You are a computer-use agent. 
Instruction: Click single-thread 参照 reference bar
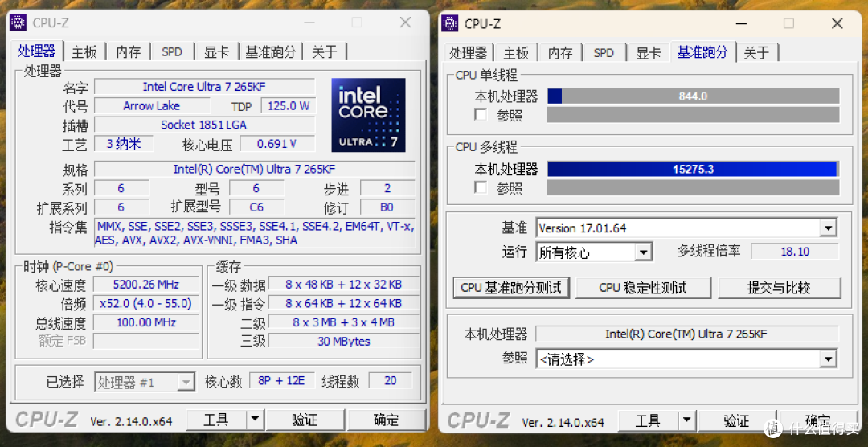[x=693, y=115]
